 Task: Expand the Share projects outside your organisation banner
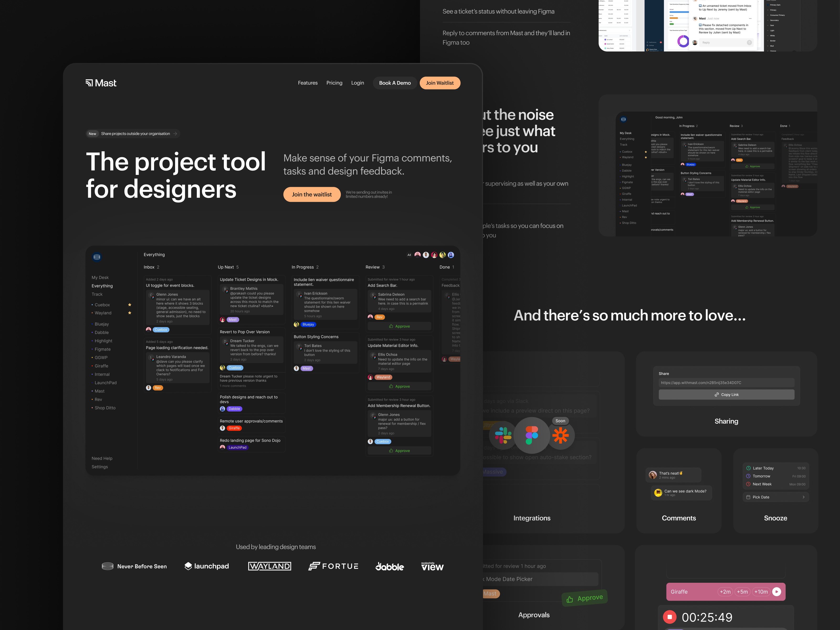coord(175,134)
